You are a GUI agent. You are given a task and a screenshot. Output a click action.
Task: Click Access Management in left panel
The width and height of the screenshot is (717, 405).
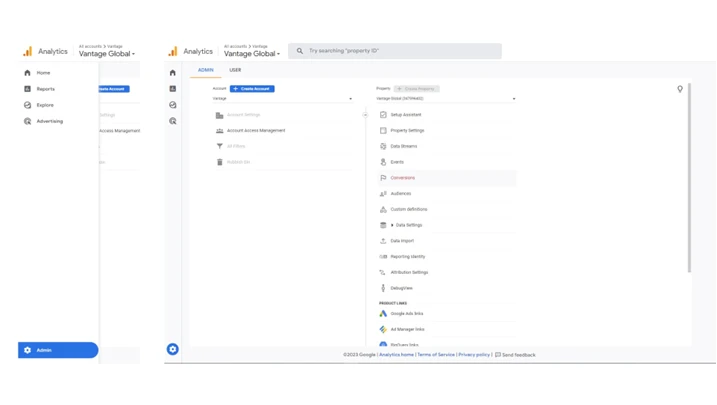pos(120,131)
